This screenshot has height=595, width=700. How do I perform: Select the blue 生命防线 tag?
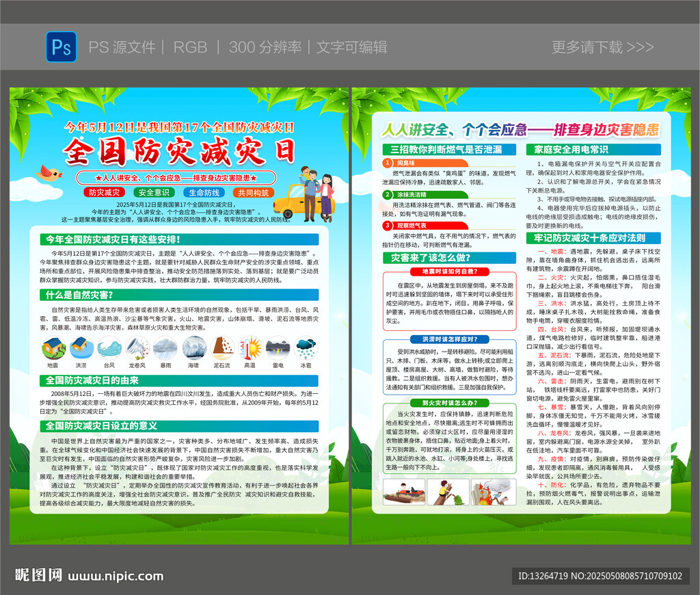point(204,193)
